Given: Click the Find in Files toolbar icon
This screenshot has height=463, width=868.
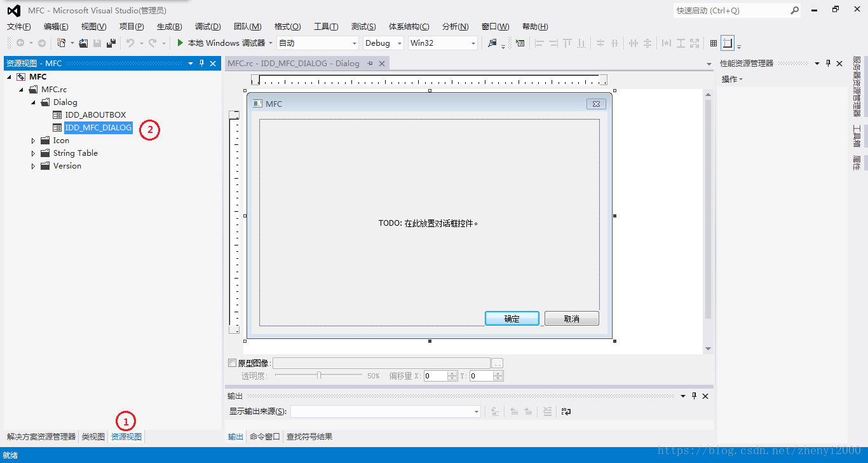Looking at the screenshot, I should [x=492, y=43].
